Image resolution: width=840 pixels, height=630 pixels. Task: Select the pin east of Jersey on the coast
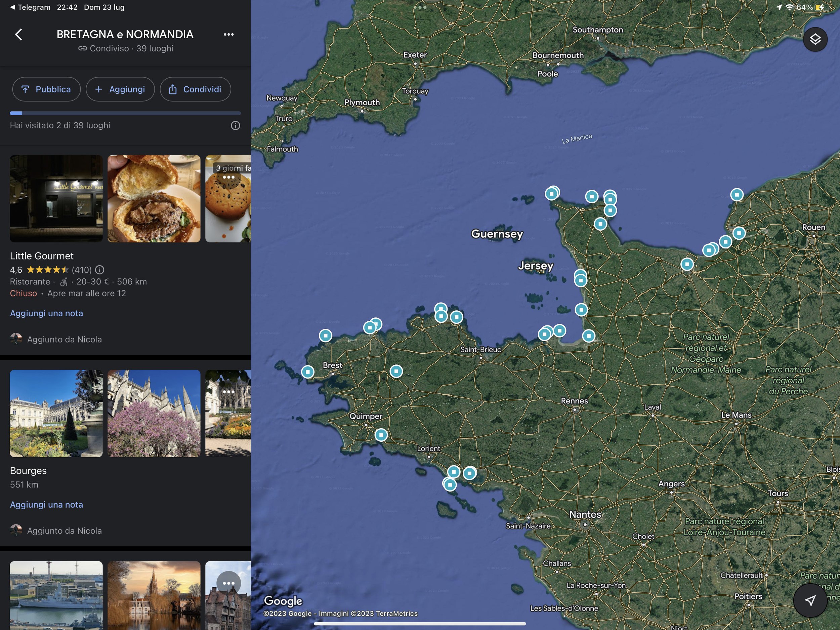(580, 281)
